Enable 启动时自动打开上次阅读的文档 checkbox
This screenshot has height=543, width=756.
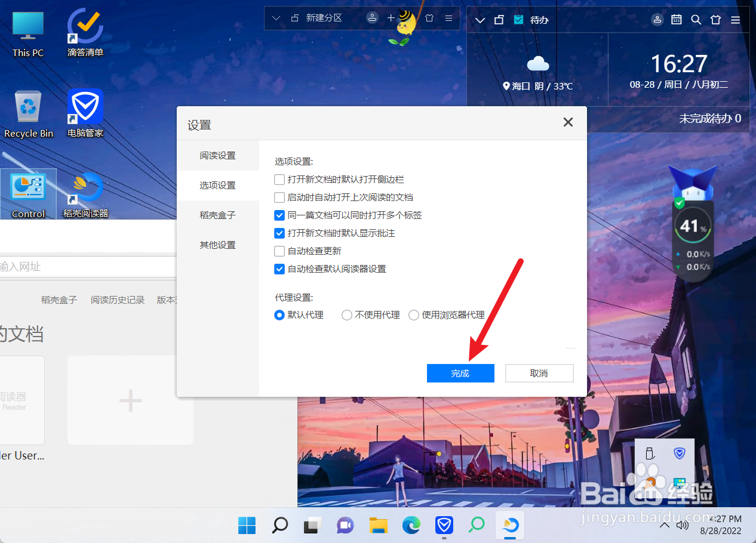click(279, 197)
